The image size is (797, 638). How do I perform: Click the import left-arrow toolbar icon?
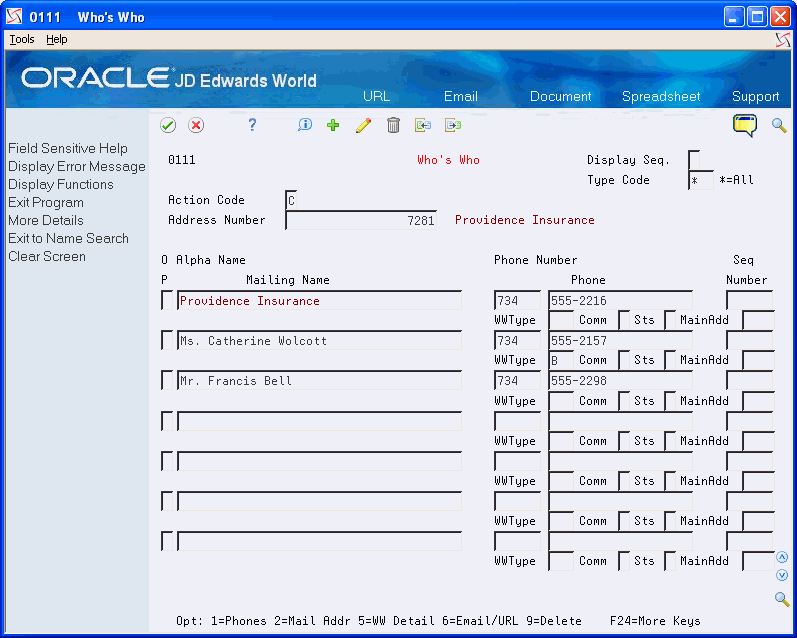(423, 125)
